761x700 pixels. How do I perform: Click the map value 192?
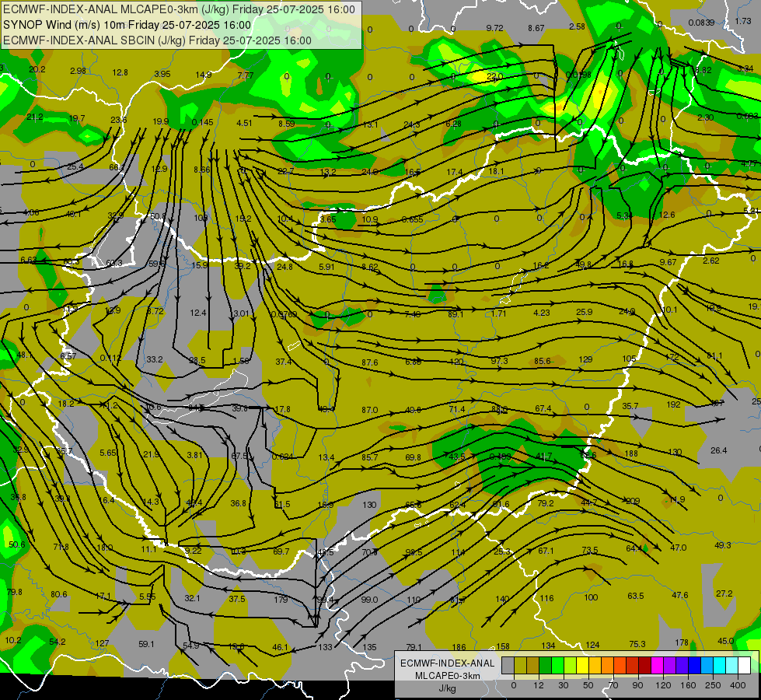(x=674, y=404)
